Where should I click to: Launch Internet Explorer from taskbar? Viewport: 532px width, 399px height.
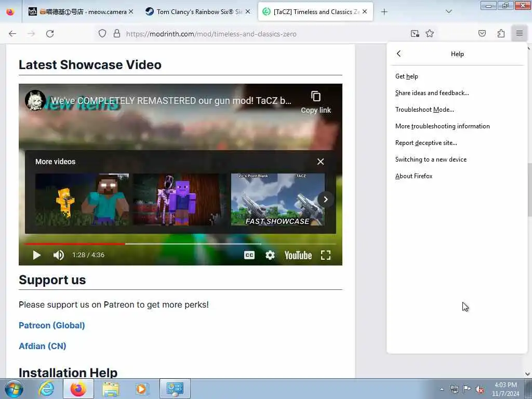point(46,389)
